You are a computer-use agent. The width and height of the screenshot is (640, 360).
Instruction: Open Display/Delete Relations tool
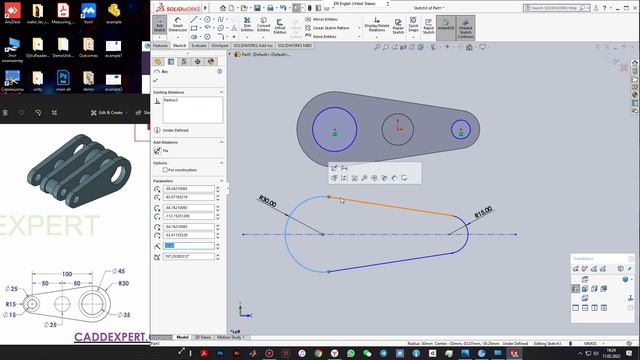(x=377, y=24)
